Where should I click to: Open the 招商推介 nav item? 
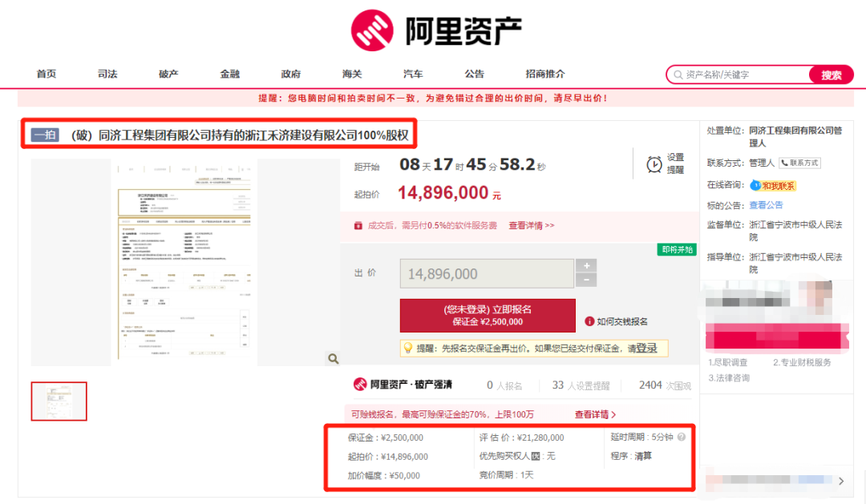[545, 74]
